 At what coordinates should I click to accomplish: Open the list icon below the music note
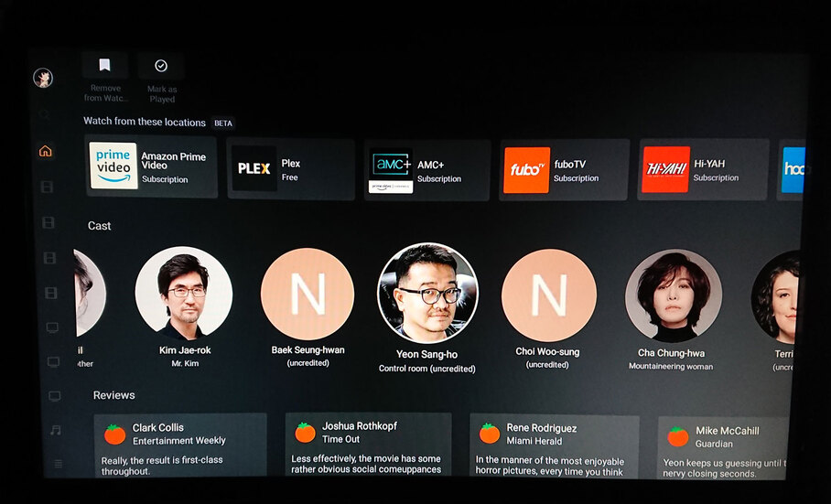point(59,464)
